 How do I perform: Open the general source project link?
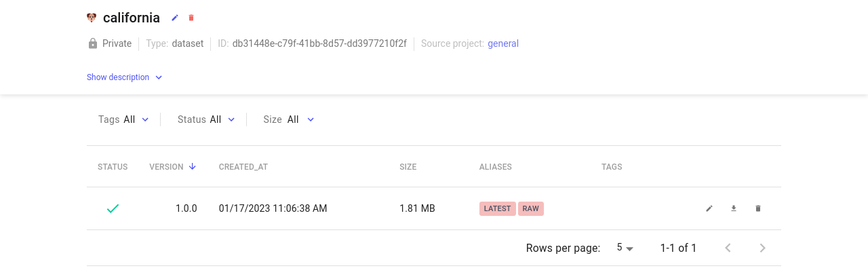(503, 43)
